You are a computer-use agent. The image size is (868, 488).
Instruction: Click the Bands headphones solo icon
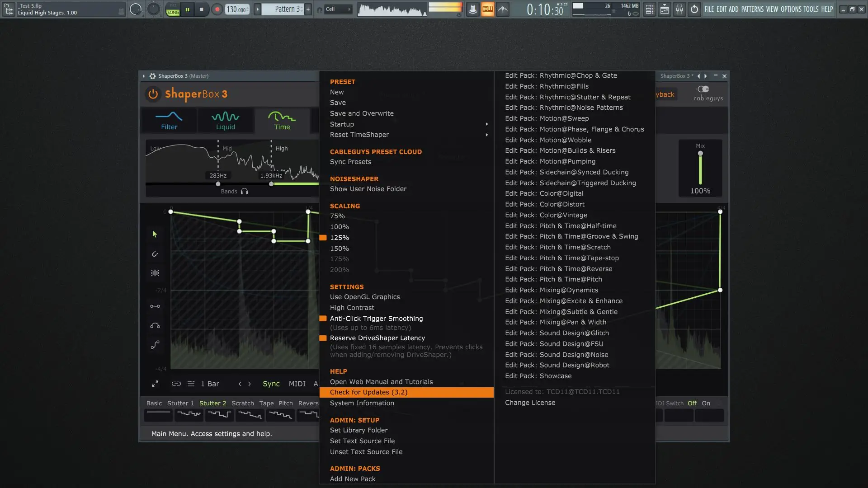pyautogui.click(x=245, y=192)
